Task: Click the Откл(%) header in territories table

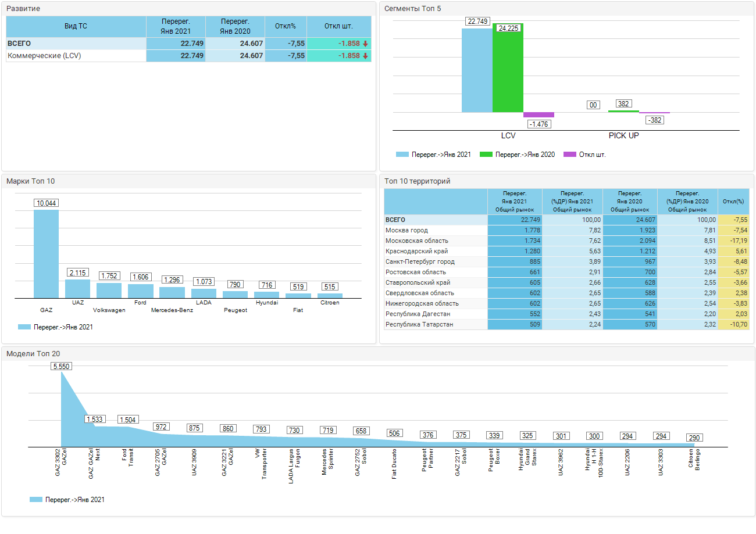Action: tap(733, 202)
